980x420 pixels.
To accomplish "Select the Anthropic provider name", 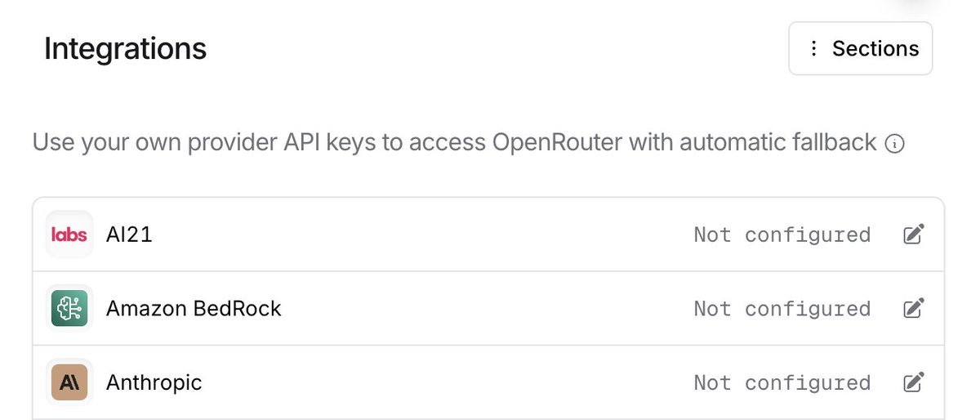I will [x=154, y=382].
